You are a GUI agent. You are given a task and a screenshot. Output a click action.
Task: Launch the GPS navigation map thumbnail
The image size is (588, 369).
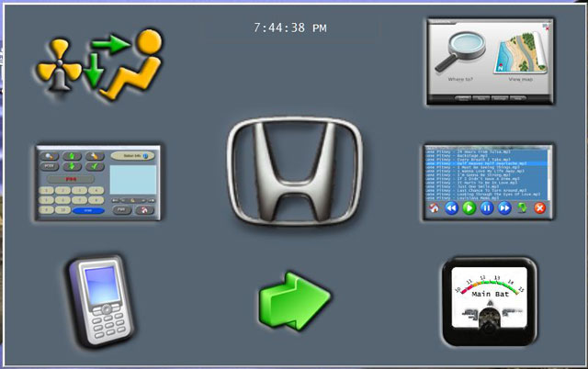click(490, 61)
